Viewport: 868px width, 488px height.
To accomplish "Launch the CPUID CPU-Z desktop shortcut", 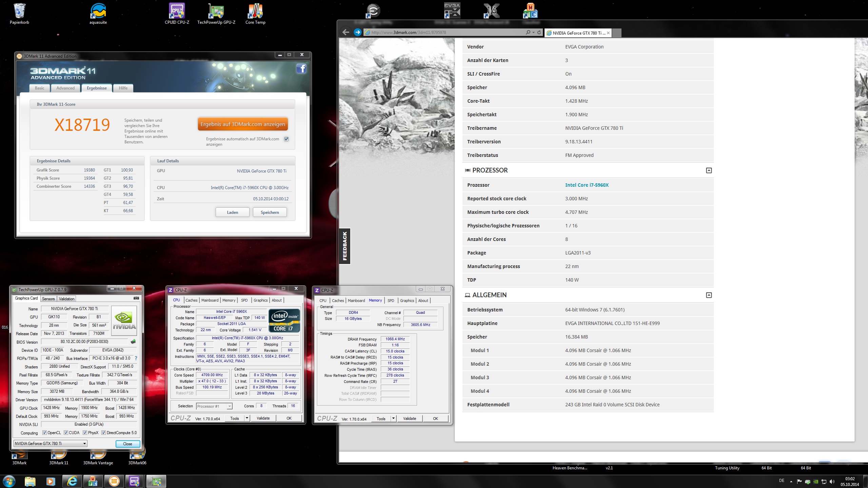I will coord(177,14).
